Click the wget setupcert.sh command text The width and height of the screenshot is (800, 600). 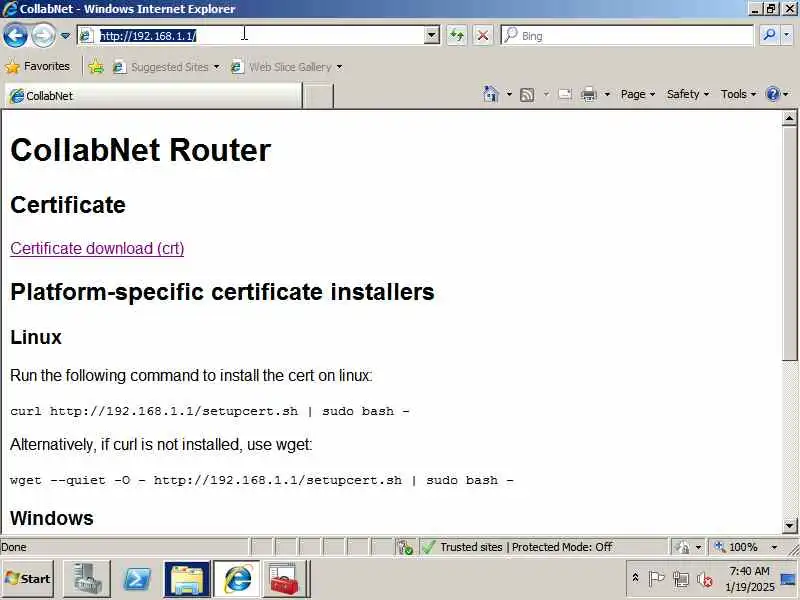[x=262, y=480]
